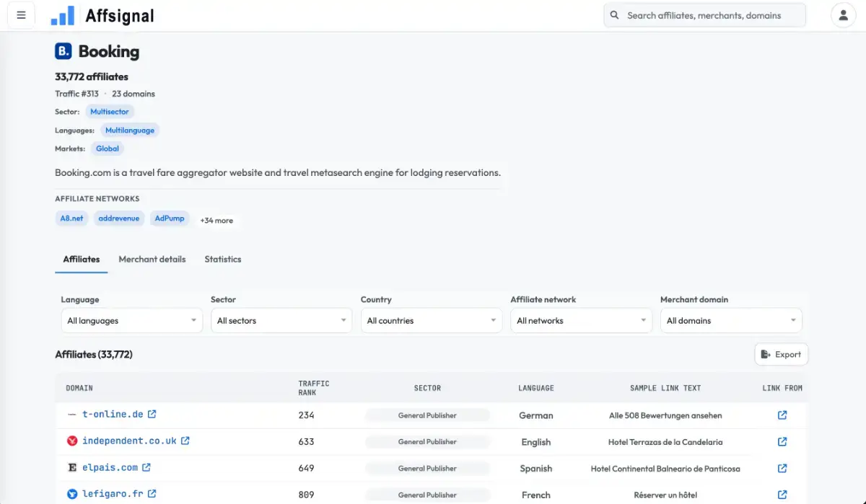Viewport: 866px width, 504px height.
Task: Open the All domains dropdown
Action: (731, 321)
